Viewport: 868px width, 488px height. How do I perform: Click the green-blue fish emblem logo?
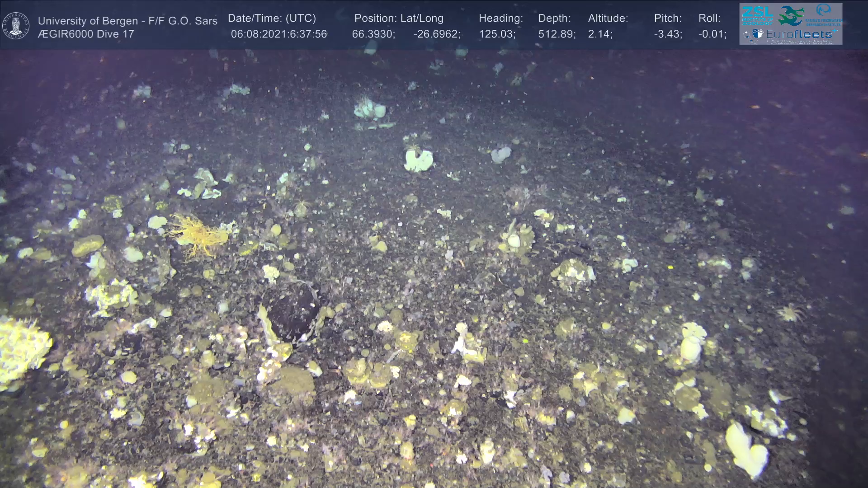[790, 16]
